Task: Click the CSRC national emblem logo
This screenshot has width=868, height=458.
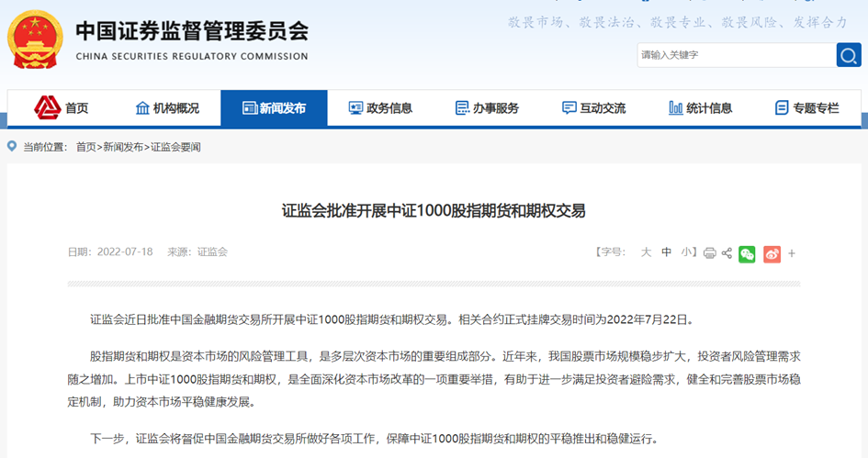Action: tap(35, 43)
